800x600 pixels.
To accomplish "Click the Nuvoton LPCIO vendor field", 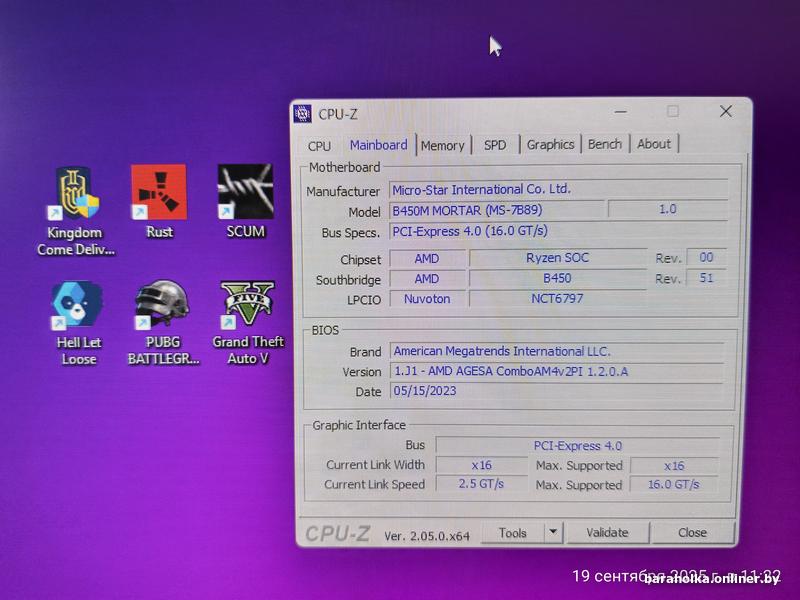I will coord(427,298).
